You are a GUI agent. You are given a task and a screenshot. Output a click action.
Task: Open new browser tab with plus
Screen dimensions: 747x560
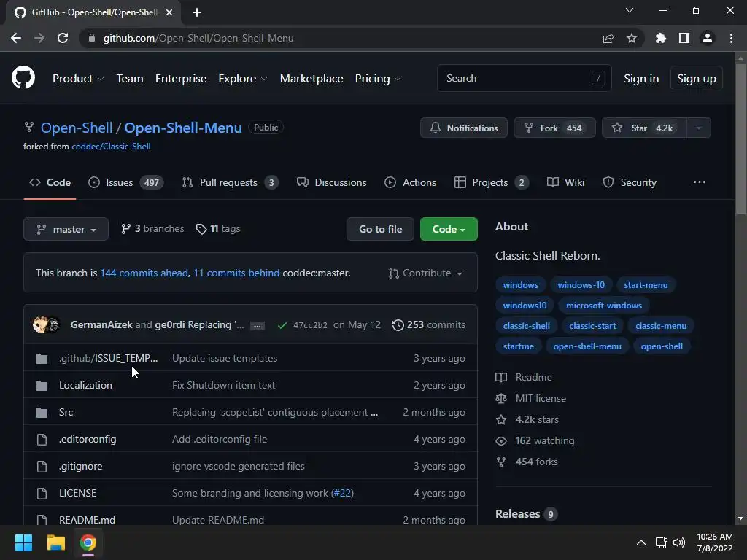click(x=197, y=12)
